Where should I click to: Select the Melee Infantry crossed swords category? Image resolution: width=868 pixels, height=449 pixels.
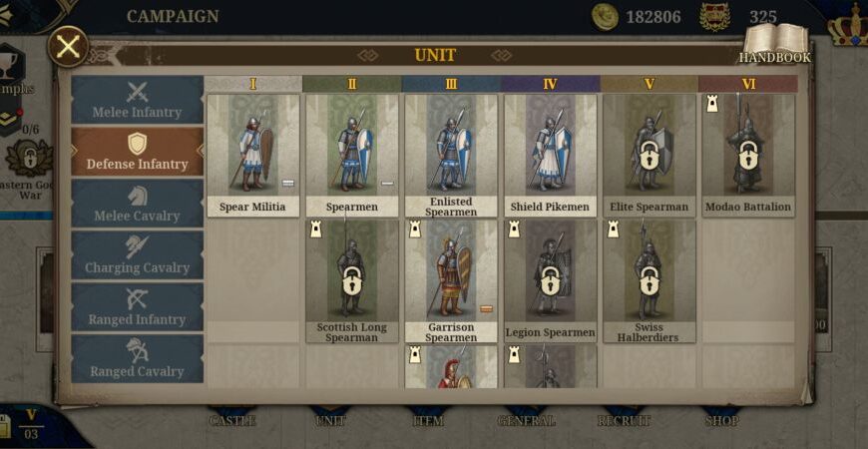(137, 100)
